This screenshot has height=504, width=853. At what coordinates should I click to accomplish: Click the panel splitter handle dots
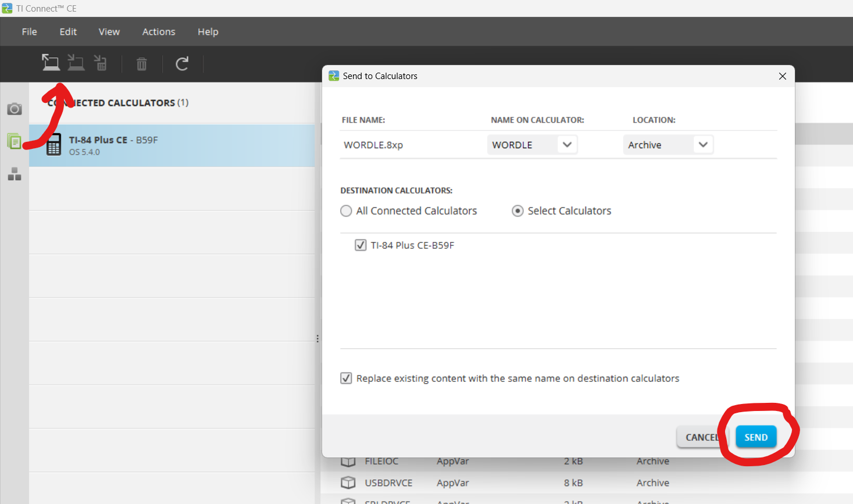317,338
